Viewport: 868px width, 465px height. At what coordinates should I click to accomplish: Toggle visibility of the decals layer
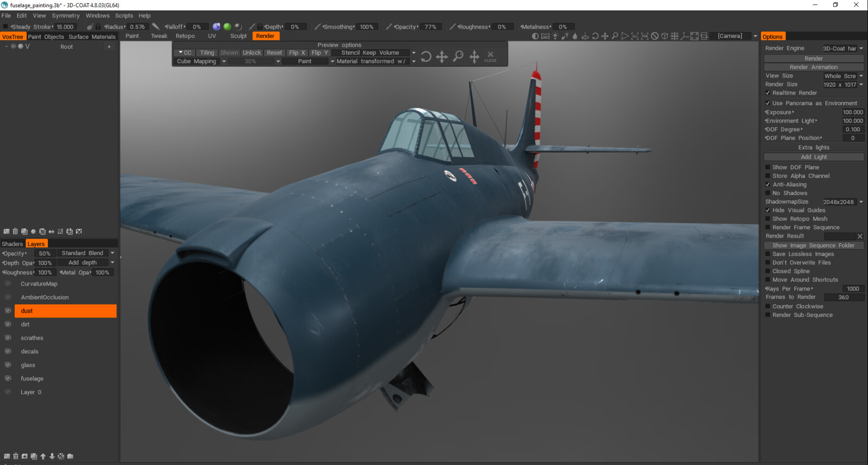pyautogui.click(x=8, y=352)
